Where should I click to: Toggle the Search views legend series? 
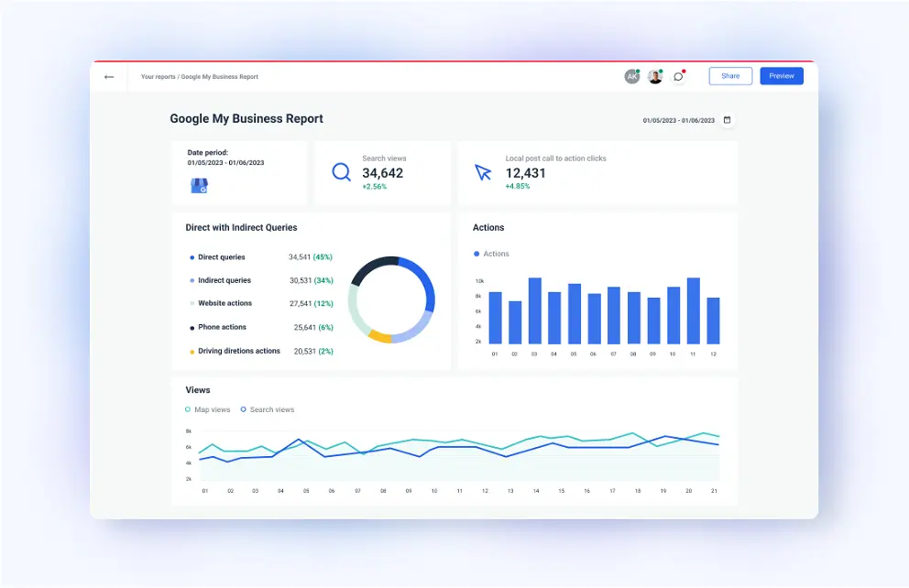click(x=268, y=409)
